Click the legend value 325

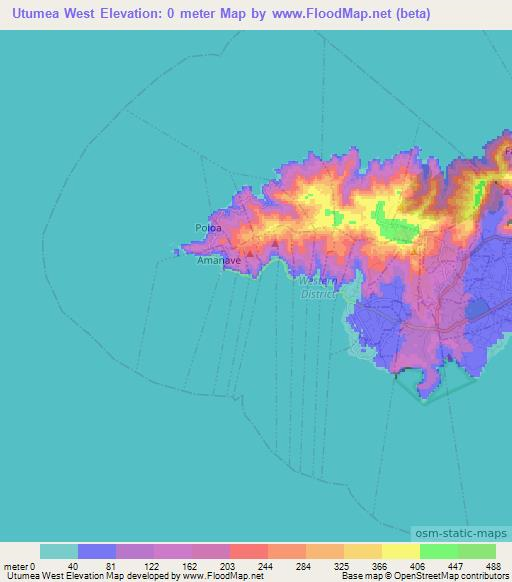(x=341, y=567)
